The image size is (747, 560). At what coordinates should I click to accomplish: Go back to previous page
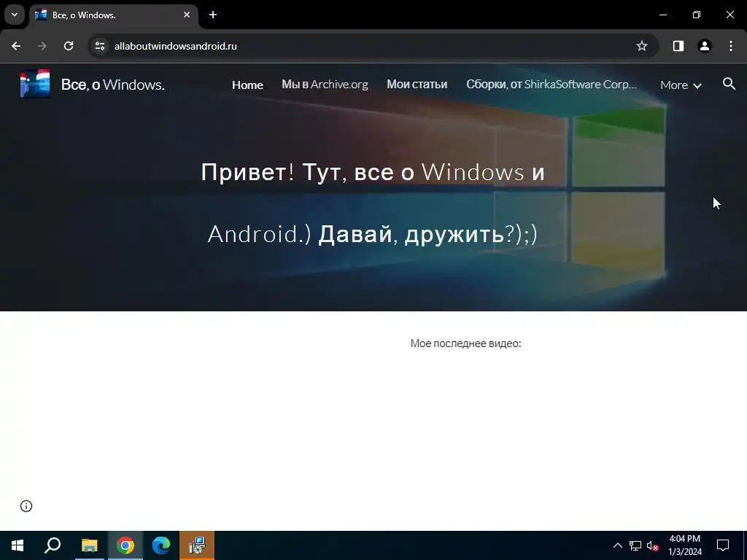(x=16, y=46)
